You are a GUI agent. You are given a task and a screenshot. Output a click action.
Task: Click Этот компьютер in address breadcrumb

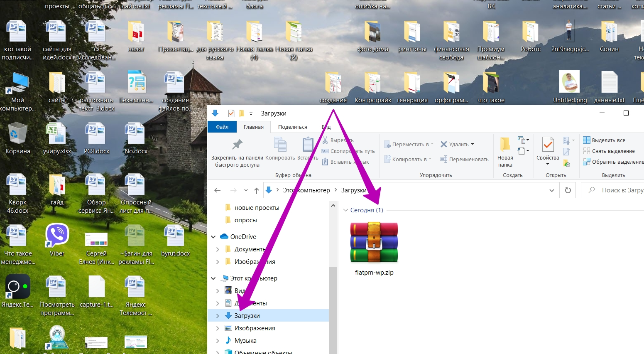coord(306,190)
